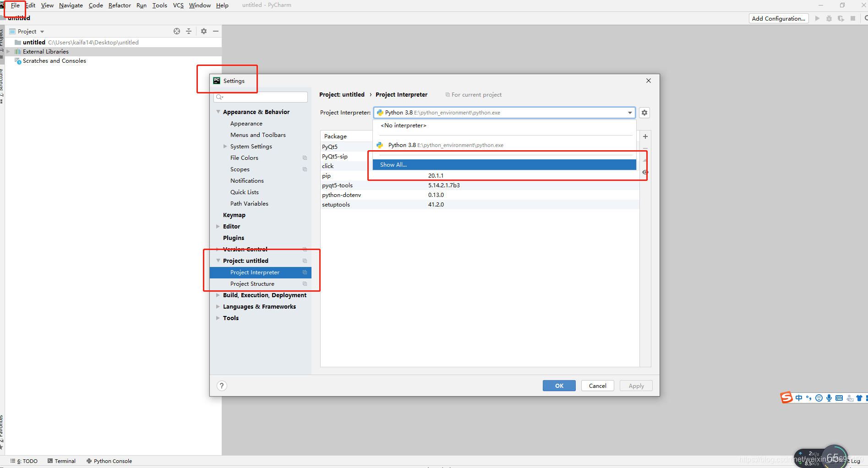The image size is (868, 468).
Task: Select the pyqt5-tools package row
Action: coord(480,185)
